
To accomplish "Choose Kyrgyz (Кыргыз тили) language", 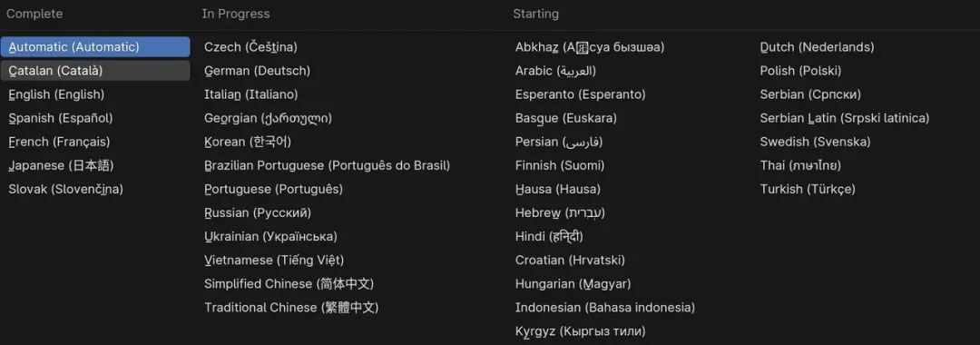I will click(580, 331).
